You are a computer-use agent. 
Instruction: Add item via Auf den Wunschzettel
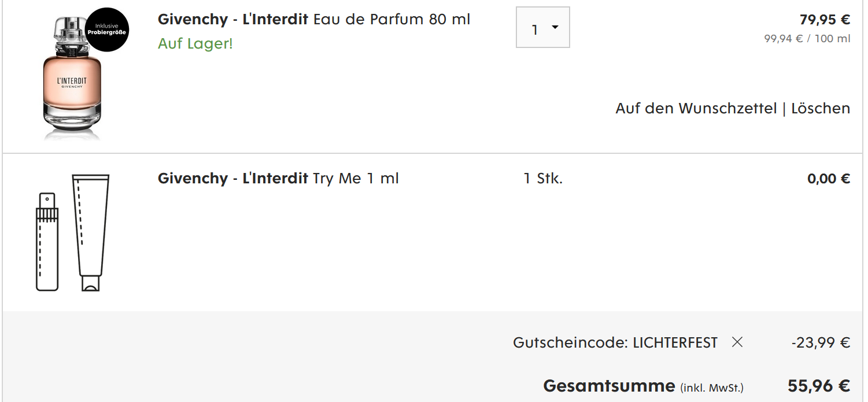[696, 108]
